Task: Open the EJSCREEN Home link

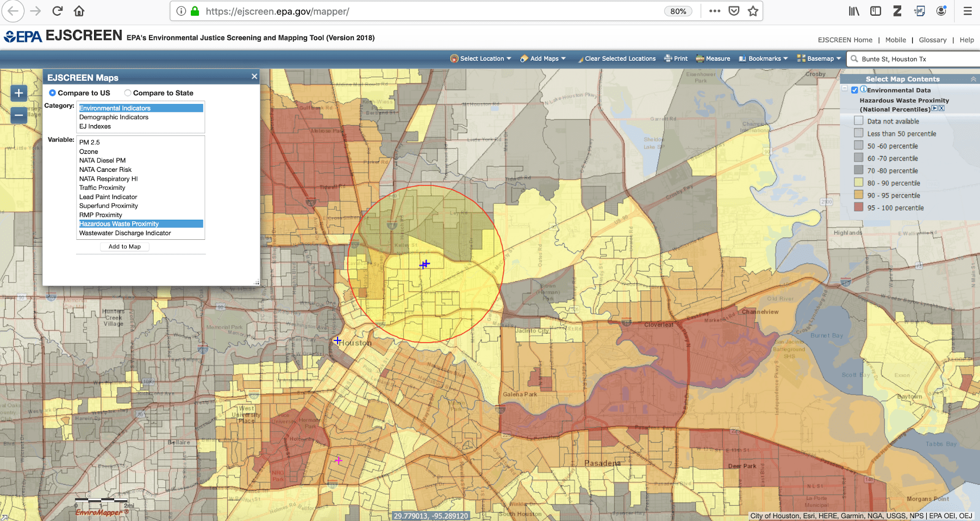Action: coord(845,40)
